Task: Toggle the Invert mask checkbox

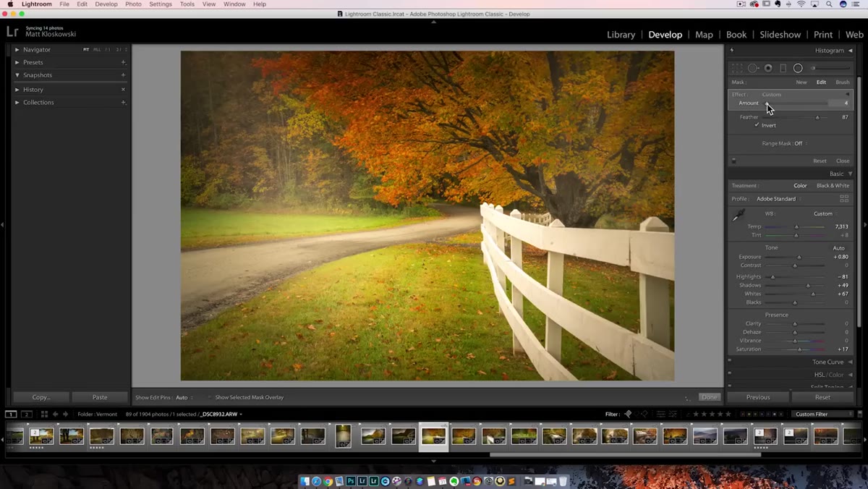Action: 757,125
